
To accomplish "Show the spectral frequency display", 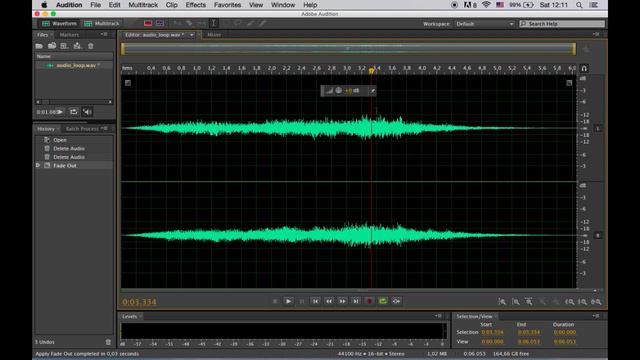I will [x=148, y=23].
